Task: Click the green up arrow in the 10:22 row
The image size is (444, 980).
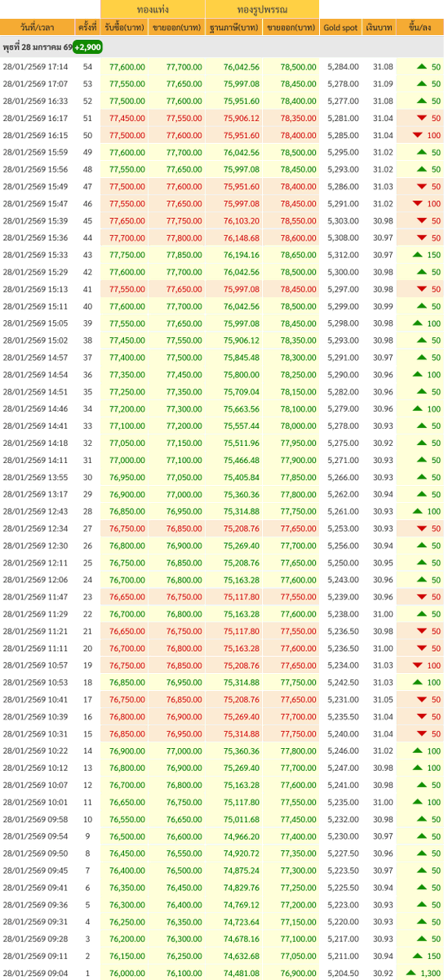Action: (418, 751)
